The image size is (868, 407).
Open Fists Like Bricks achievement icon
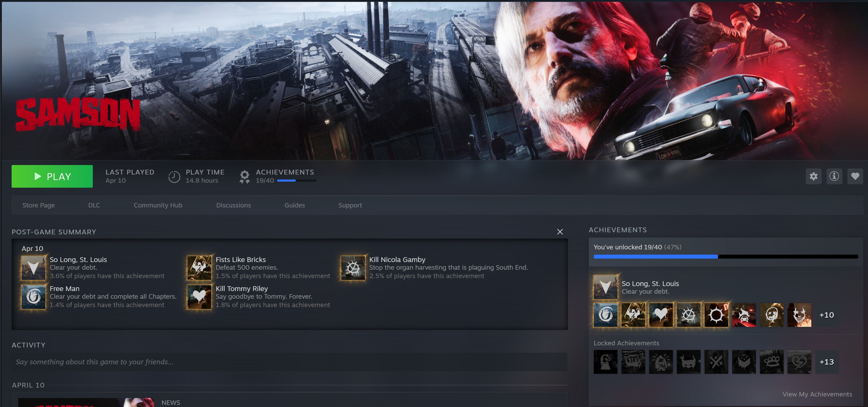pos(199,268)
